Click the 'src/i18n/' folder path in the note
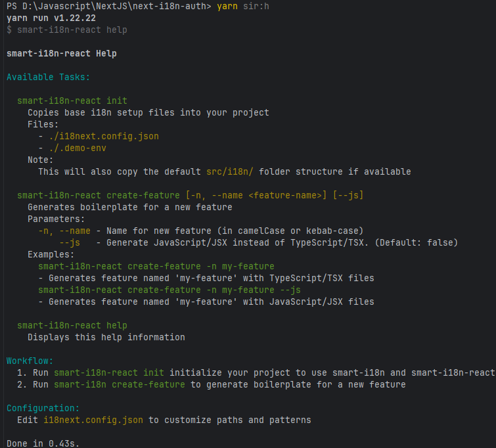The image size is (496, 448). tap(230, 172)
